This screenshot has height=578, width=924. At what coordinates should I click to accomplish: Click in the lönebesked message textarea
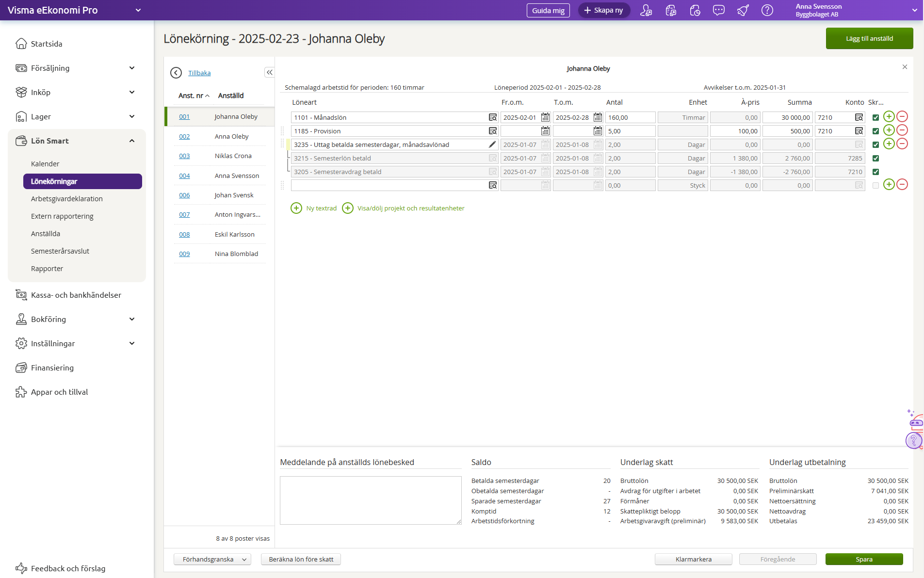(371, 500)
